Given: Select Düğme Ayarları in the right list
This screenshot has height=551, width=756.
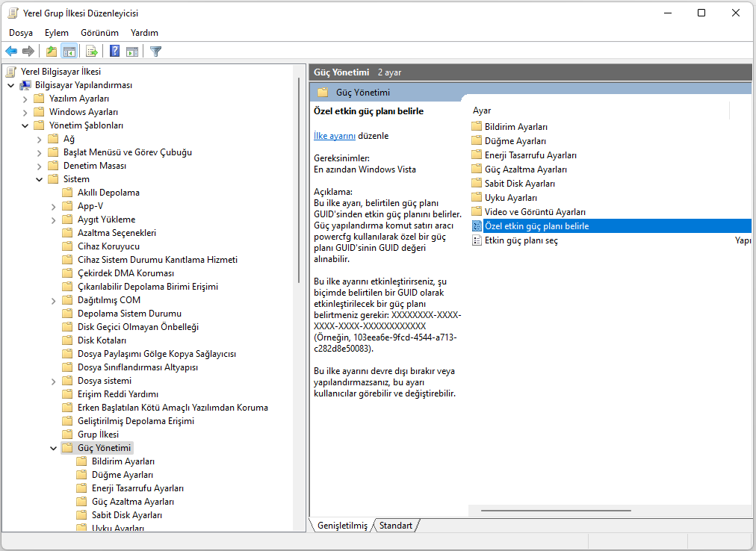Looking at the screenshot, I should pyautogui.click(x=515, y=141).
